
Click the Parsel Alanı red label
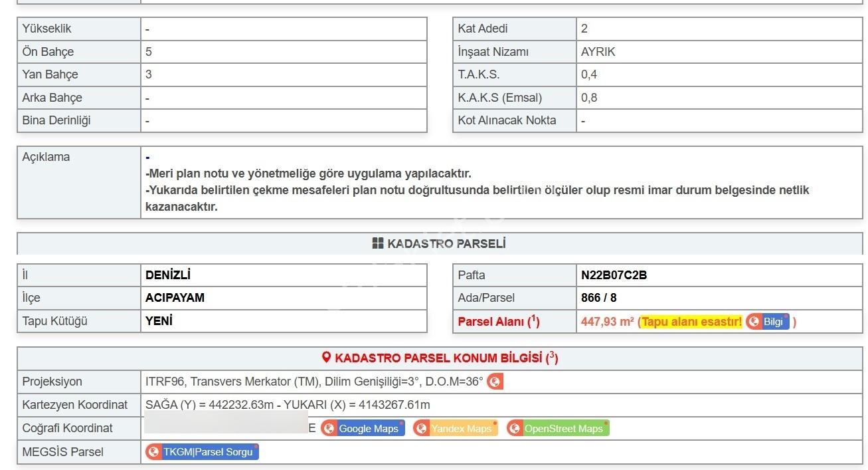499,321
